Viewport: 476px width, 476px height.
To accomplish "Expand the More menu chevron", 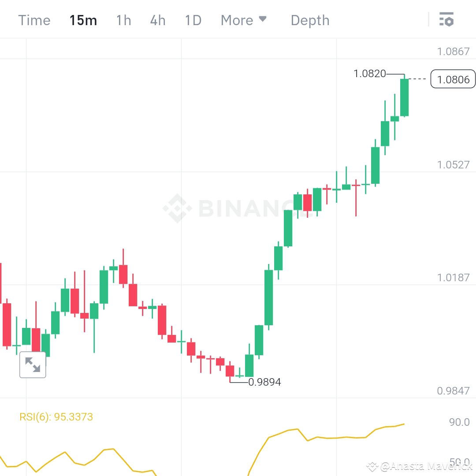I will coord(263,19).
